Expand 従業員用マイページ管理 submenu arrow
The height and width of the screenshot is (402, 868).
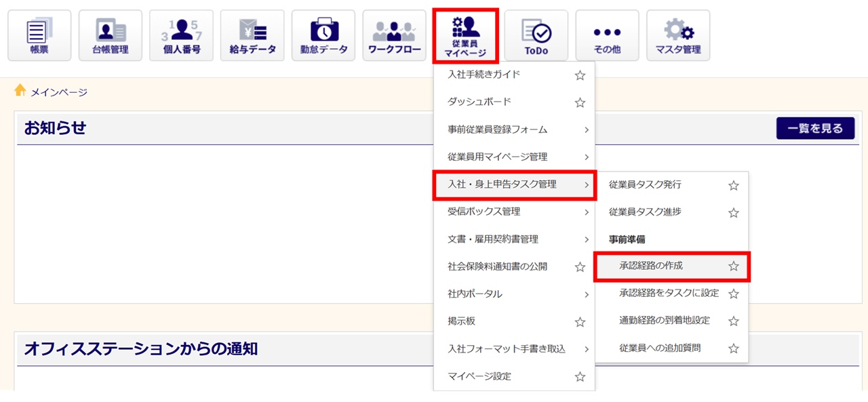[586, 157]
